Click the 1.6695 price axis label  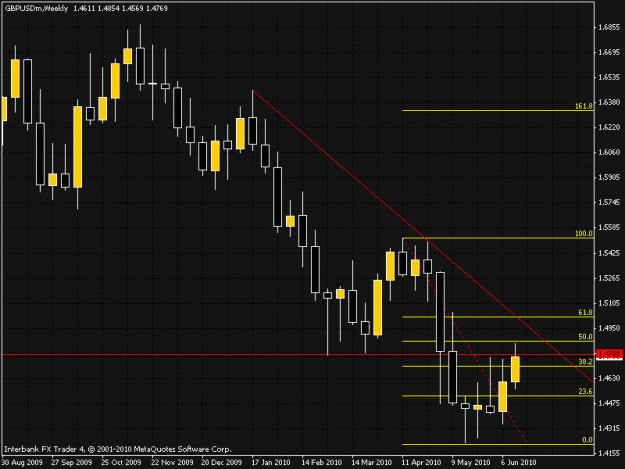[x=609, y=53]
